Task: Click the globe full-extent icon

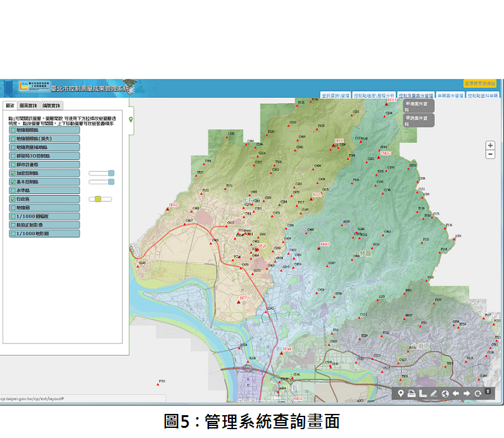Action: pyautogui.click(x=445, y=394)
